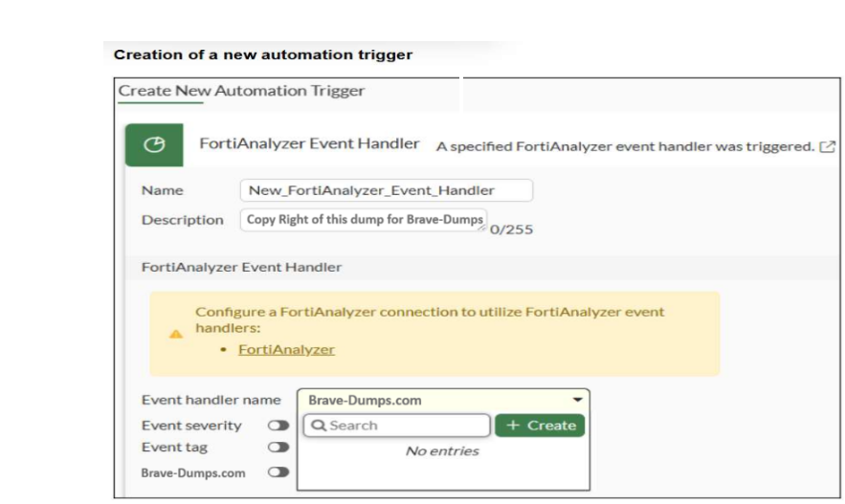Click the No entries placeholder text
This screenshot has width=845, height=504.
[x=442, y=450]
